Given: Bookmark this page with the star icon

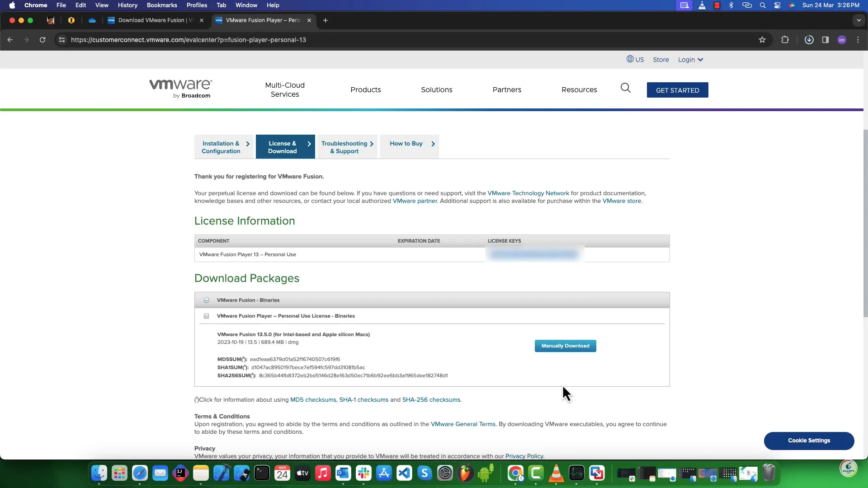Looking at the screenshot, I should 762,40.
